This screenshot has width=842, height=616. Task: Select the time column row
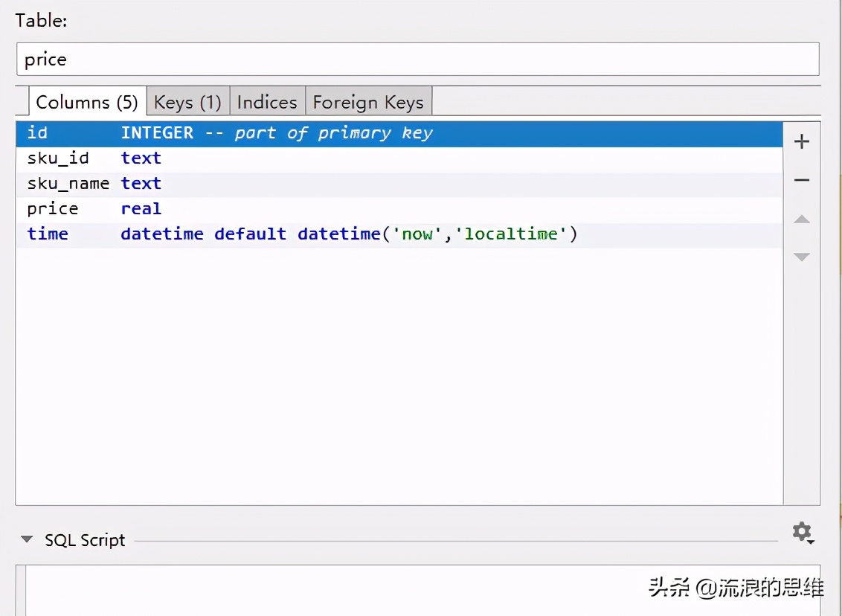(x=48, y=234)
